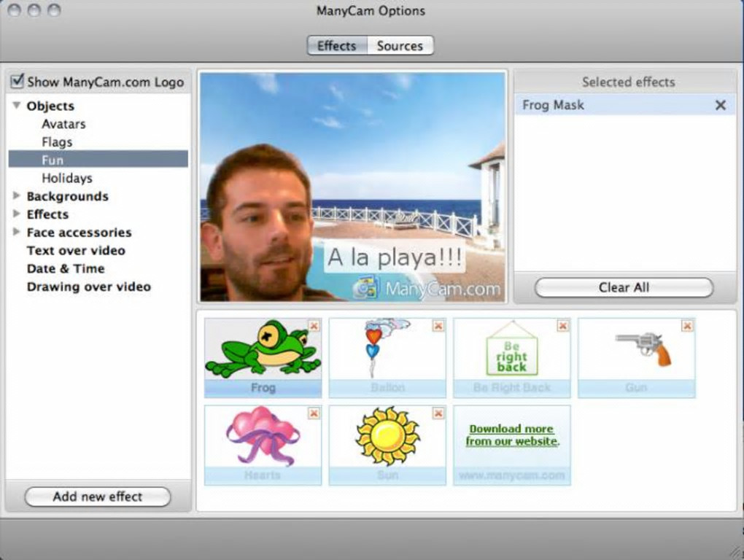Select Frog Mask in Selected effects list

[625, 105]
